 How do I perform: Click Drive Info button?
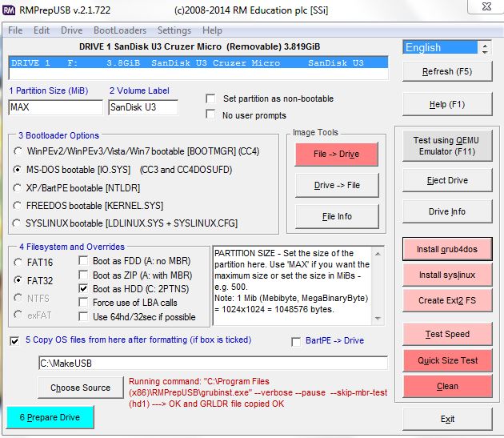click(x=447, y=211)
